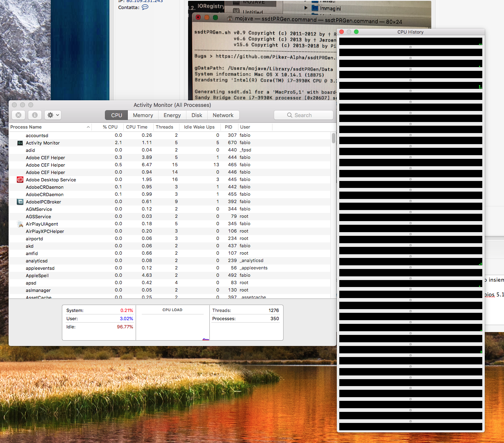Viewport: 504px width, 443px height.
Task: Select the AirPlayUIAgent process icon
Action: (20, 224)
